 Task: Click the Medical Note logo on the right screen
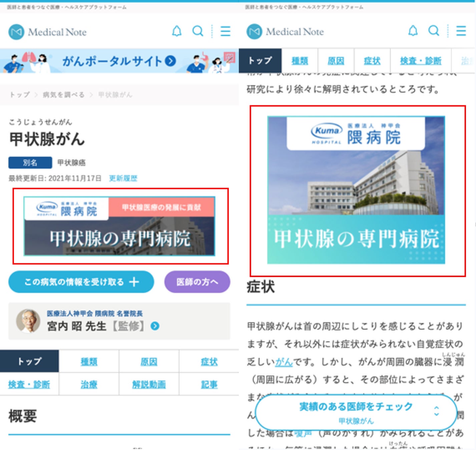point(285,32)
